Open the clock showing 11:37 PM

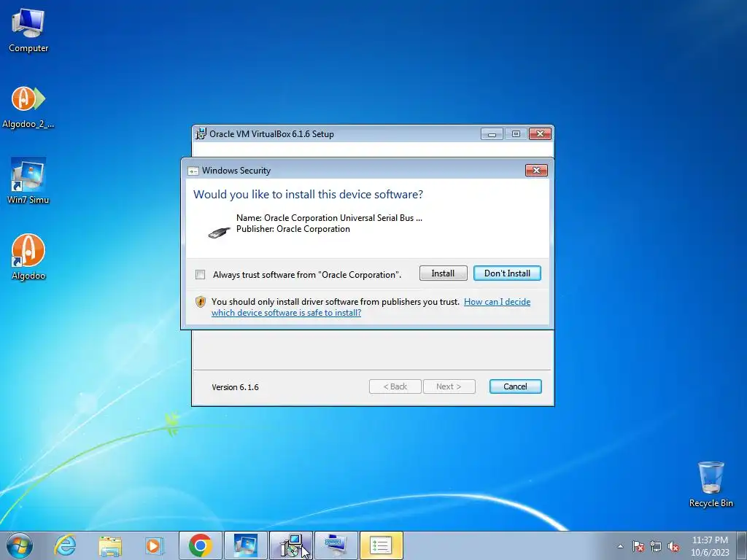[x=710, y=546]
